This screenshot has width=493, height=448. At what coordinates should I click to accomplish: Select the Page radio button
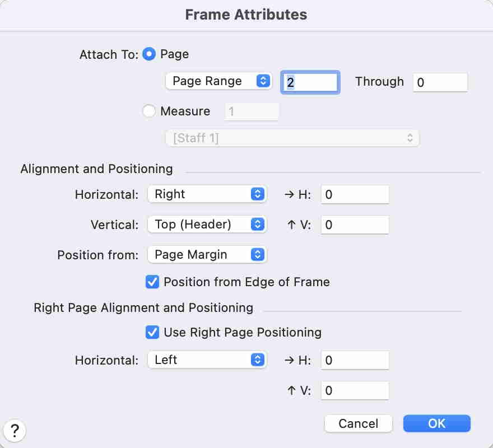pos(149,54)
